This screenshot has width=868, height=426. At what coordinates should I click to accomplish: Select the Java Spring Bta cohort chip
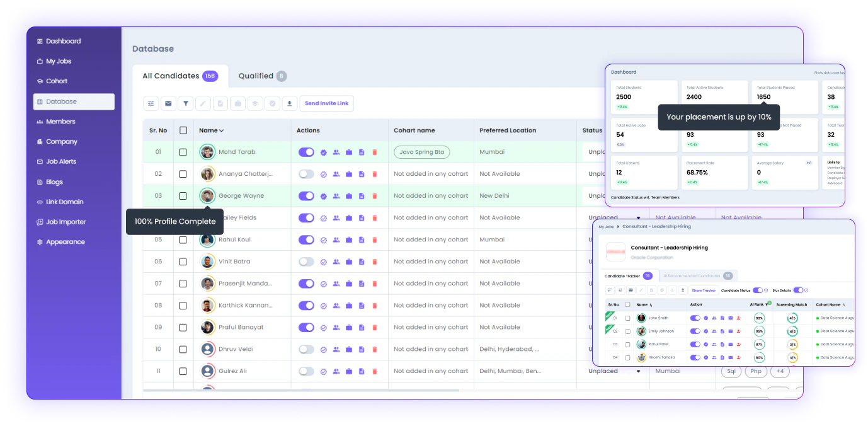click(421, 152)
